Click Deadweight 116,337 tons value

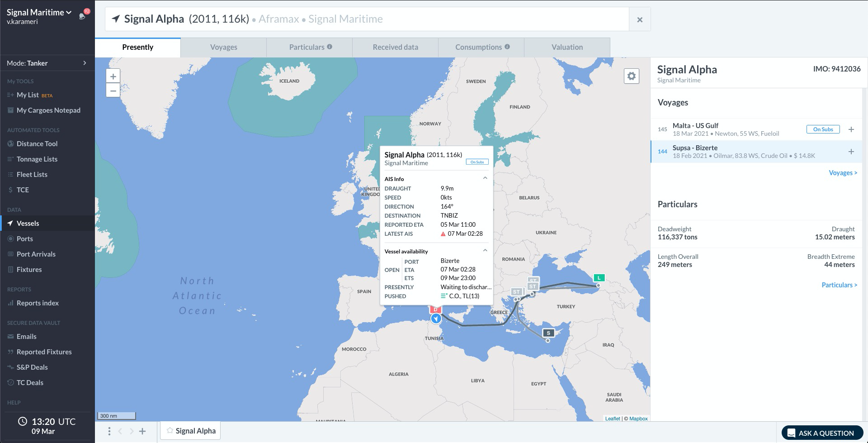(677, 237)
